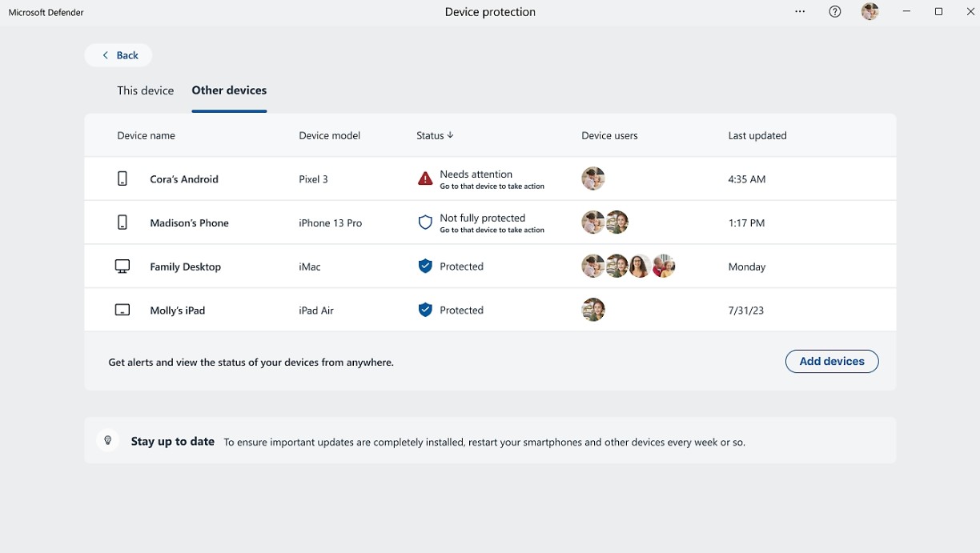This screenshot has width=980, height=553.
Task: Switch to the This device tab
Action: (146, 90)
